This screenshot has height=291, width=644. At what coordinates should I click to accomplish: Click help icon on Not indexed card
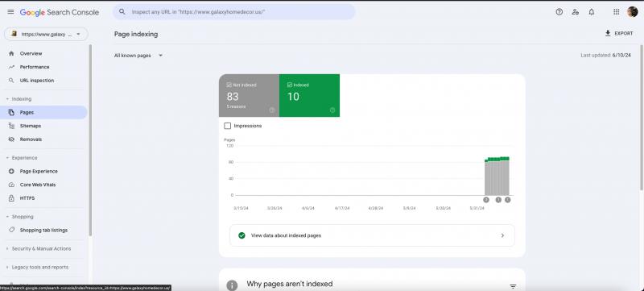pos(272,110)
